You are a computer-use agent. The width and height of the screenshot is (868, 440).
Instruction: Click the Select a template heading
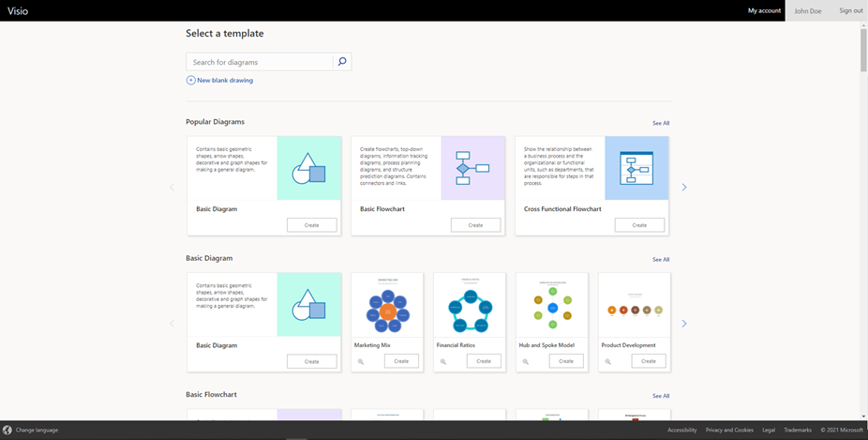pyautogui.click(x=225, y=33)
